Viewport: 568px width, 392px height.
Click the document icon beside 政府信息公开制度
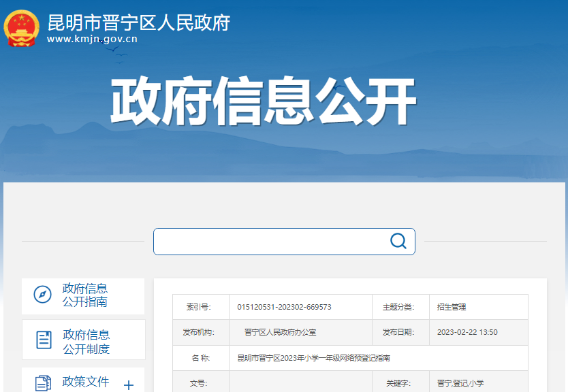[44, 340]
